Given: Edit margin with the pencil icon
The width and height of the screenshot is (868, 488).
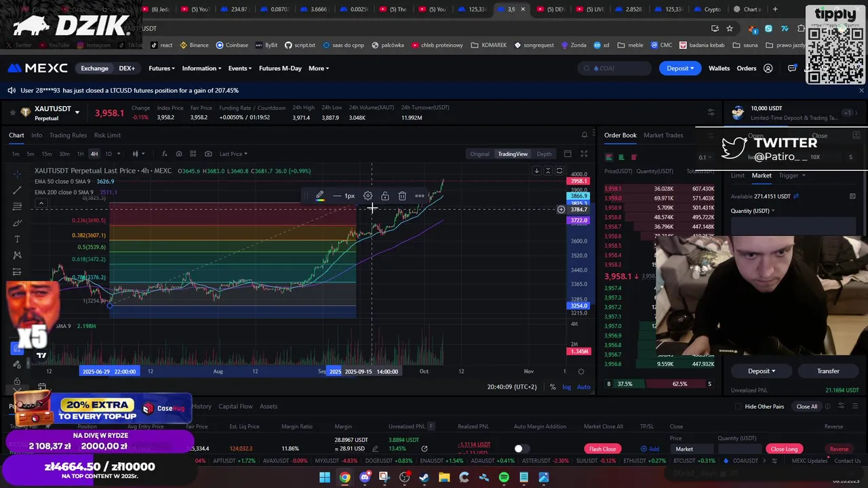Looking at the screenshot, I should click(375, 449).
